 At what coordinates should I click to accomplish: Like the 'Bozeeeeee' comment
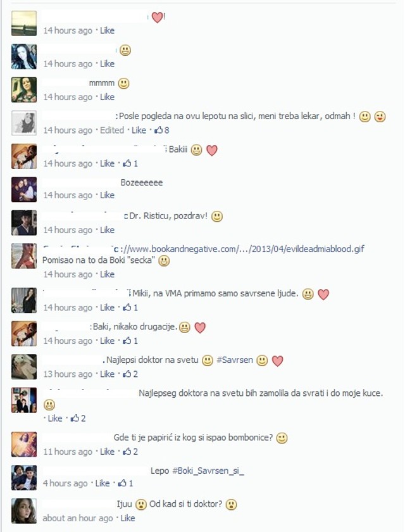coord(107,196)
